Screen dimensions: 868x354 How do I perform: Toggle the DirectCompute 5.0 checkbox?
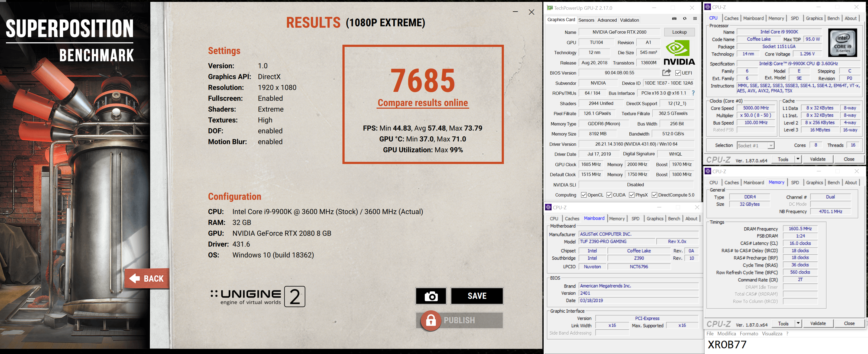tap(654, 195)
